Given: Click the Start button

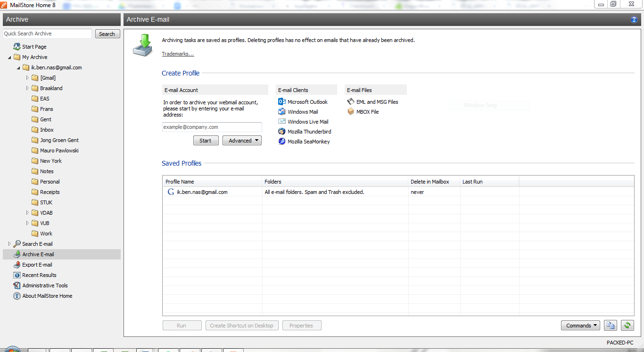Looking at the screenshot, I should 206,141.
